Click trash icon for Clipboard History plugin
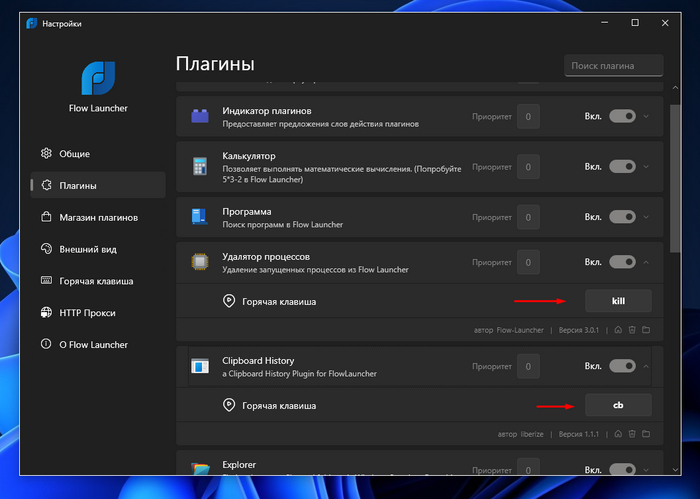Image resolution: width=700 pixels, height=499 pixels. click(x=632, y=434)
